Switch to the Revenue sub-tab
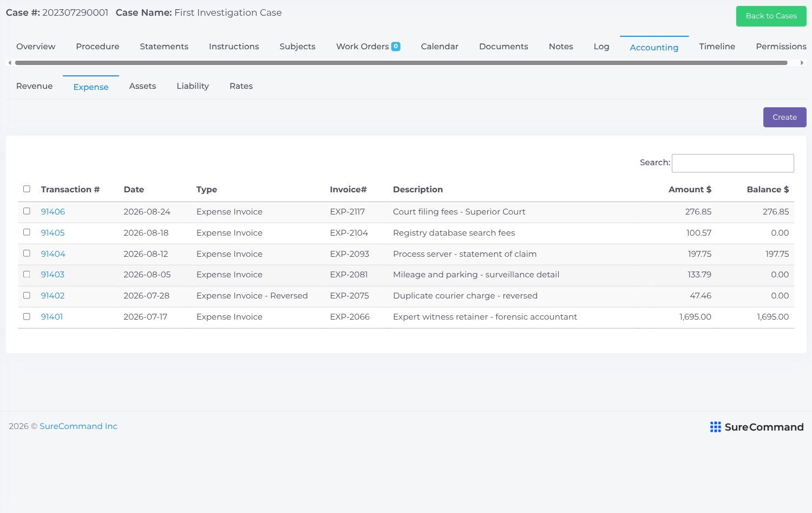 coord(35,86)
